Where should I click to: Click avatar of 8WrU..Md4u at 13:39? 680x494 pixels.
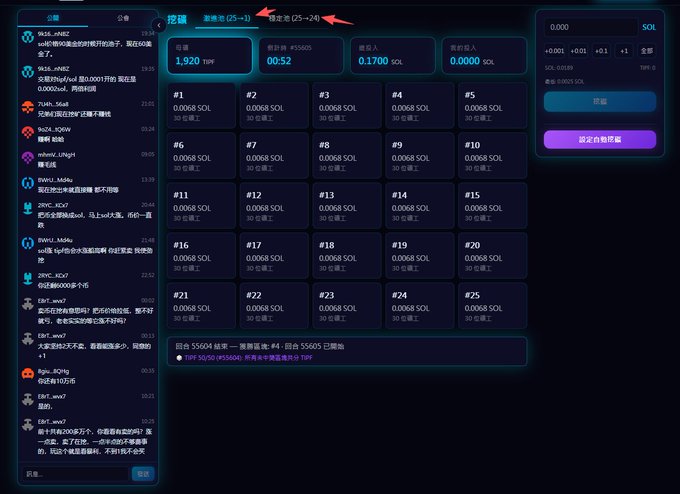(x=28, y=183)
